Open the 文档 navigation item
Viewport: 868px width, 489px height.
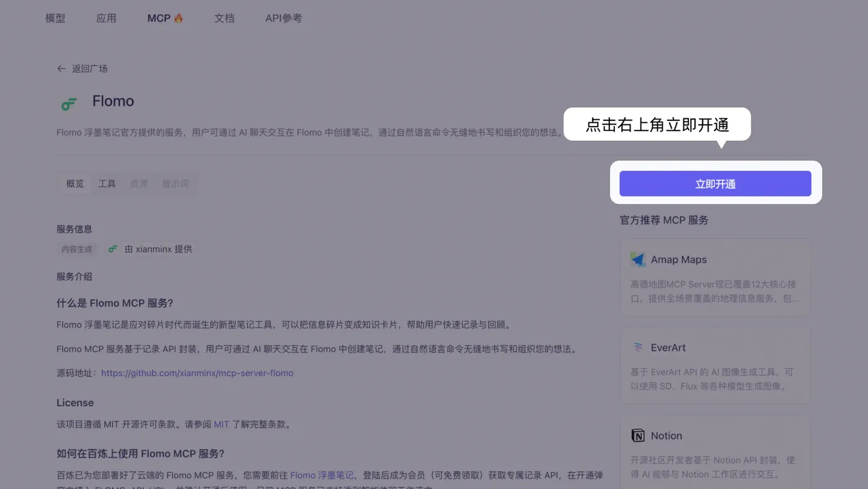(x=224, y=18)
